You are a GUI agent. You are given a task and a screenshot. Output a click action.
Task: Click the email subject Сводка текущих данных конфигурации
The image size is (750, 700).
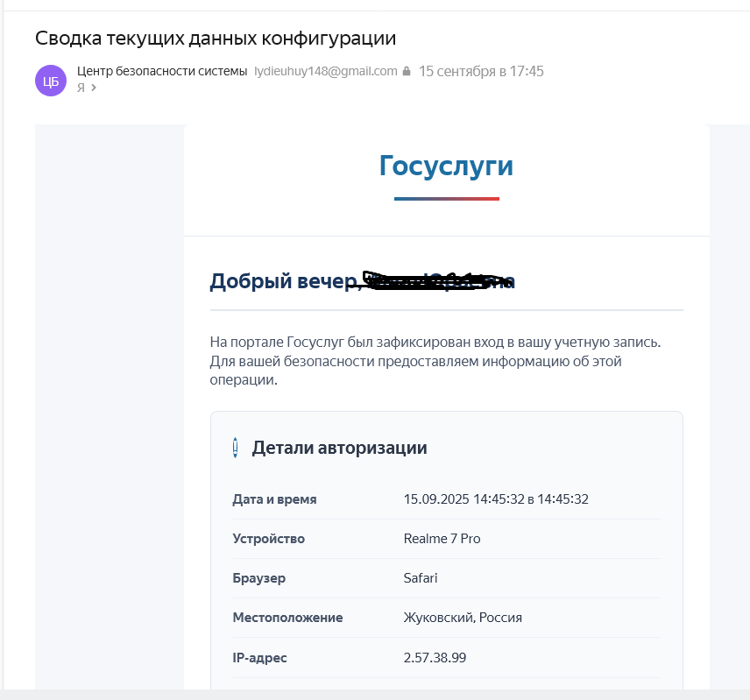tap(216, 39)
